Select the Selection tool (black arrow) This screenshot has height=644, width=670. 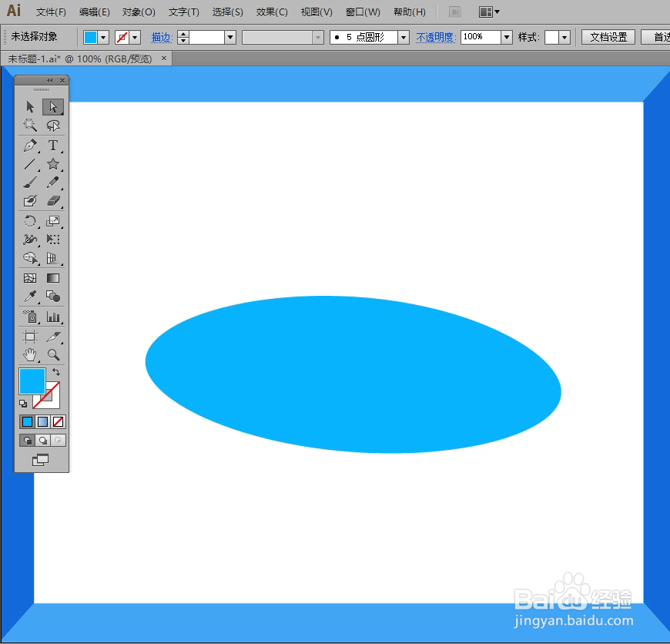pyautogui.click(x=30, y=106)
